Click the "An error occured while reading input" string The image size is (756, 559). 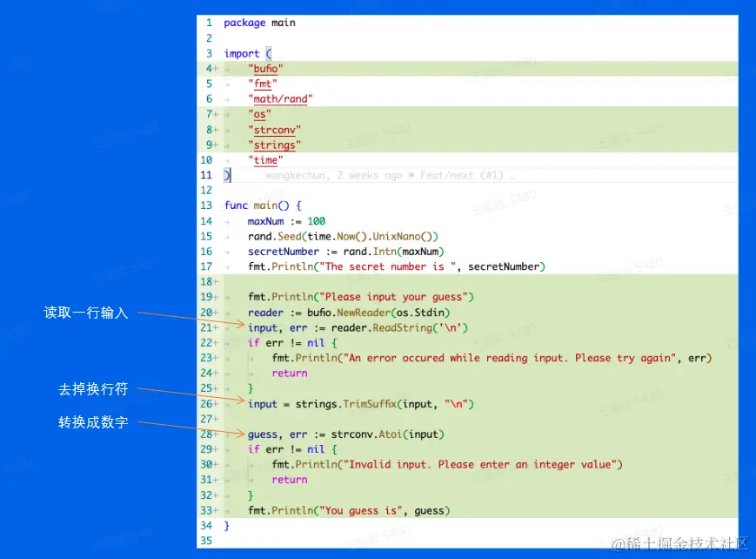point(510,358)
